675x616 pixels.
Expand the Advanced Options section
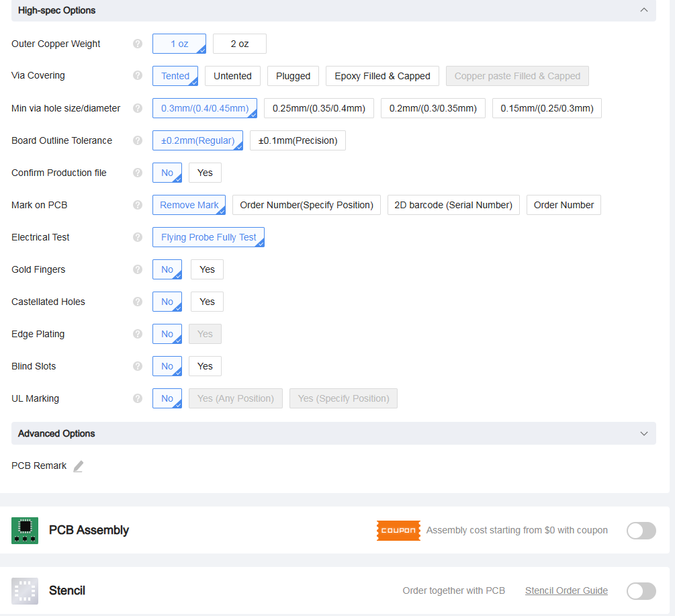coord(643,433)
